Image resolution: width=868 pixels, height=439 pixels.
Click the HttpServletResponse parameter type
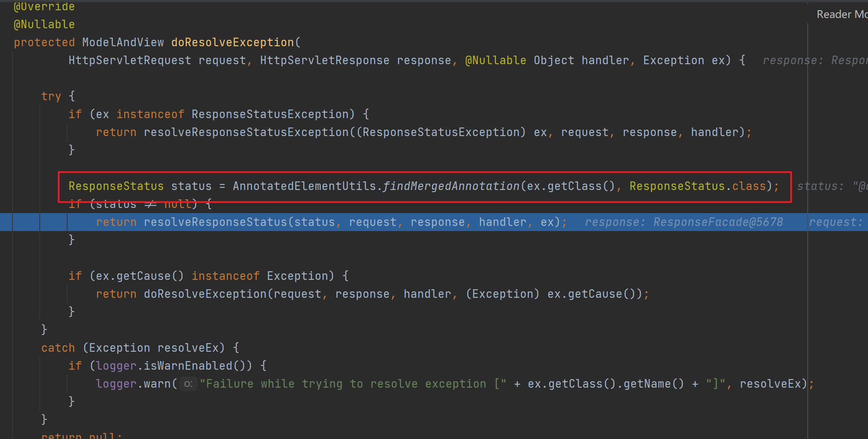pyautogui.click(x=325, y=60)
